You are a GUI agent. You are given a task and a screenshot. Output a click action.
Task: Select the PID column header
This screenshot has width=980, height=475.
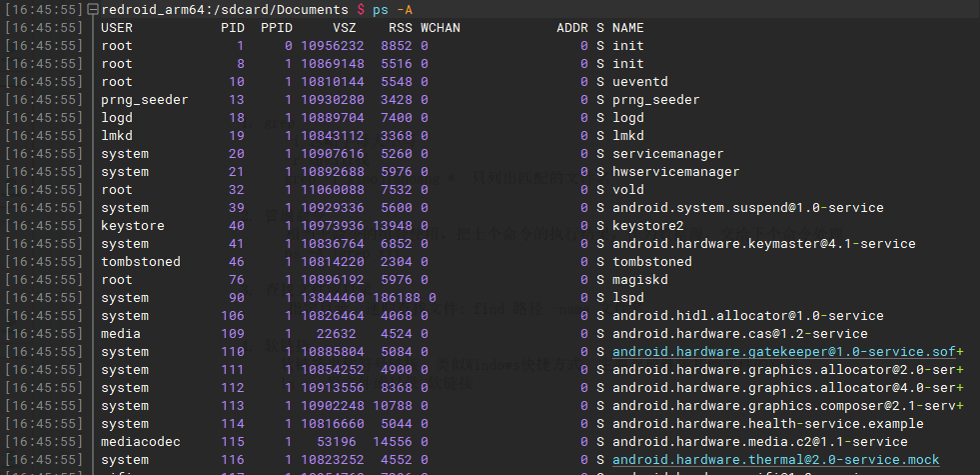[233, 28]
